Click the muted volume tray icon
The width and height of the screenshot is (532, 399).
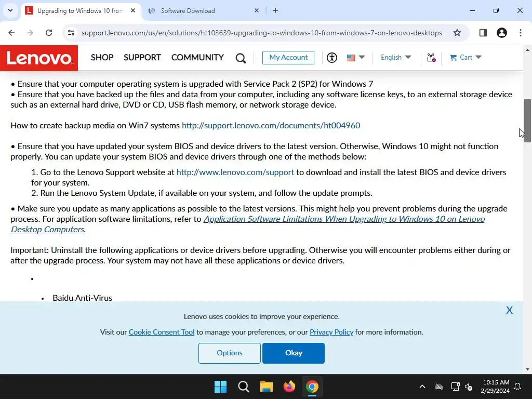[x=469, y=387]
